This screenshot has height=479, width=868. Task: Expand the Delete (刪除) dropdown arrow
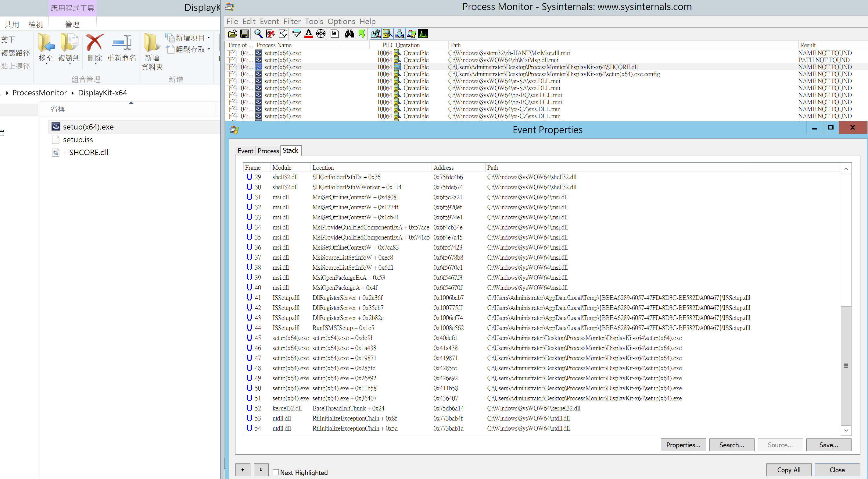95,63
